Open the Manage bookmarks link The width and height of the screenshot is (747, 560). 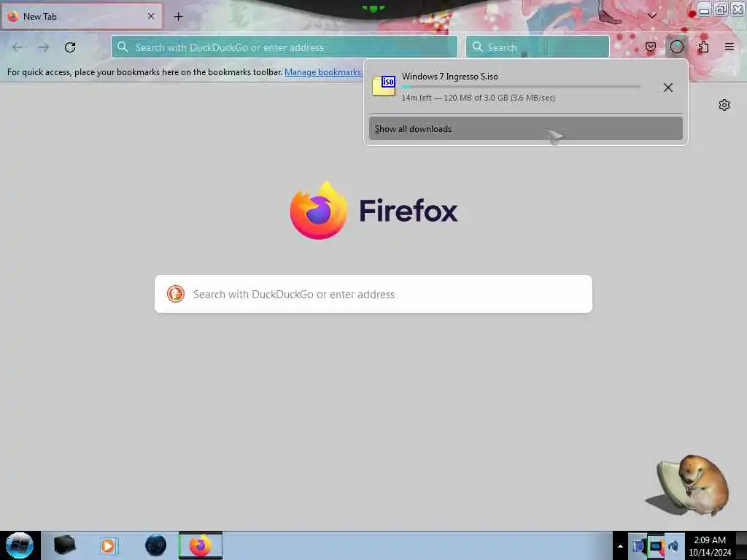[323, 72]
